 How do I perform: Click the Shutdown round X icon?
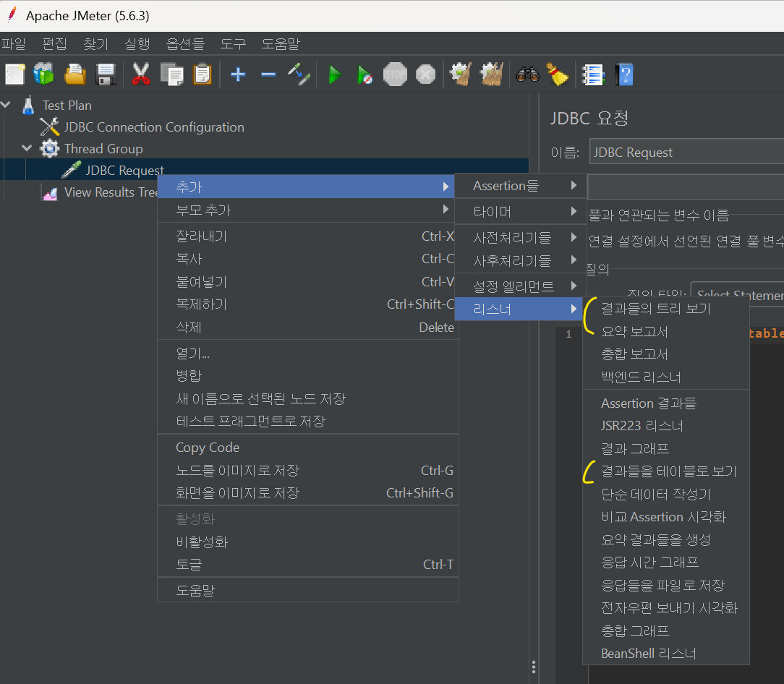click(x=425, y=75)
